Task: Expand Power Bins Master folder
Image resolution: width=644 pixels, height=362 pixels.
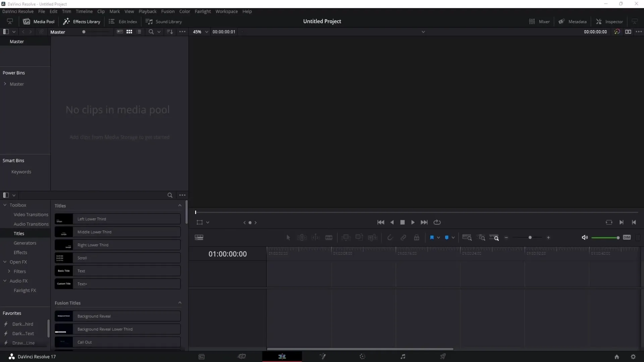Action: 5,84
